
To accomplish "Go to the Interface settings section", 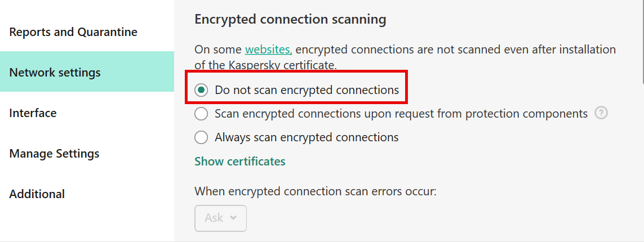I will click(33, 113).
